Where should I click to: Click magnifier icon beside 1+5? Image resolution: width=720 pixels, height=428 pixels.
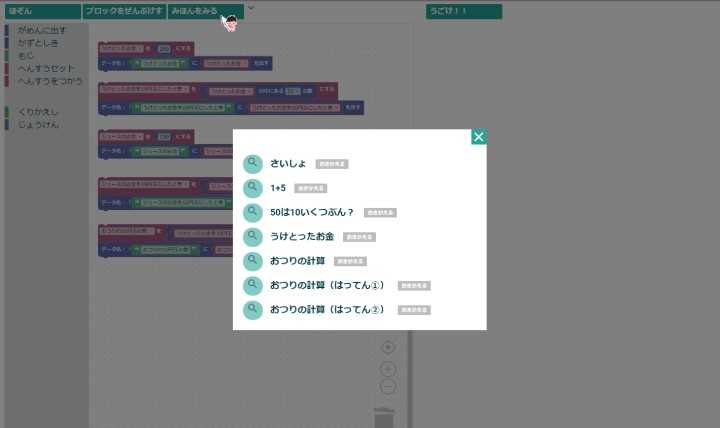[253, 187]
